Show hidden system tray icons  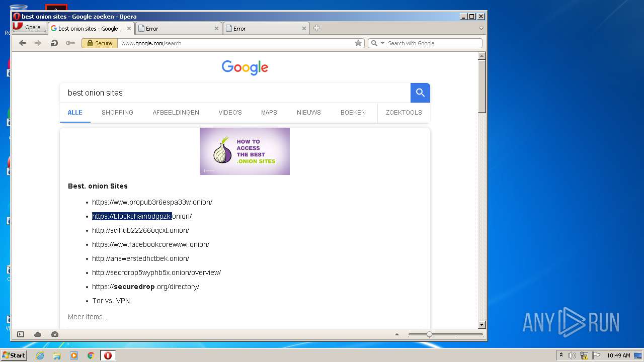pyautogui.click(x=561, y=355)
